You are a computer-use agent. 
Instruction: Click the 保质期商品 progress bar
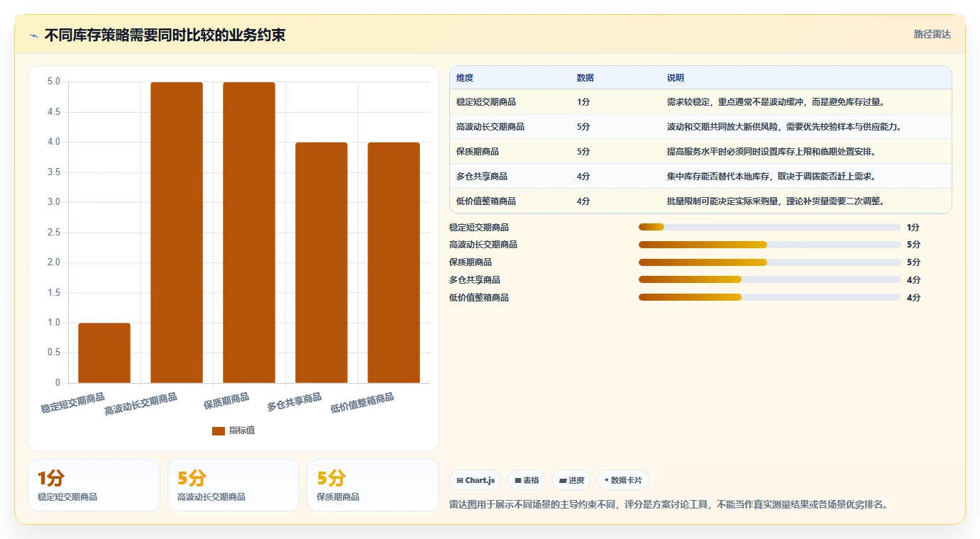pos(770,262)
